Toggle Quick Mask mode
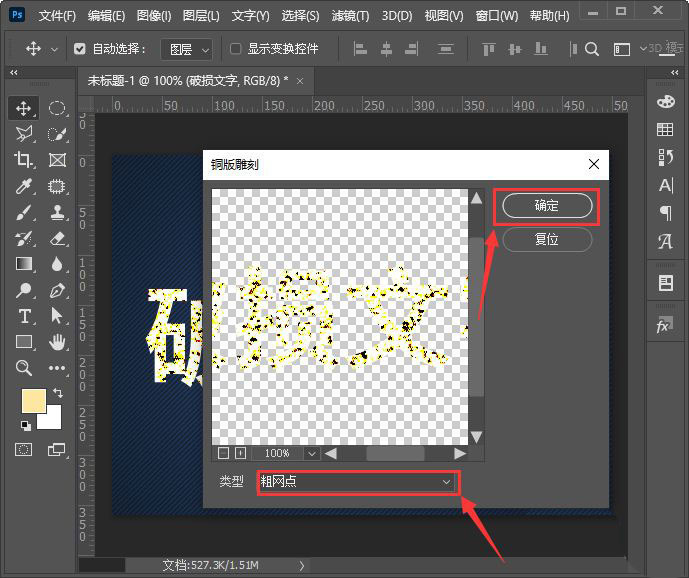The image size is (689, 578). 23,450
